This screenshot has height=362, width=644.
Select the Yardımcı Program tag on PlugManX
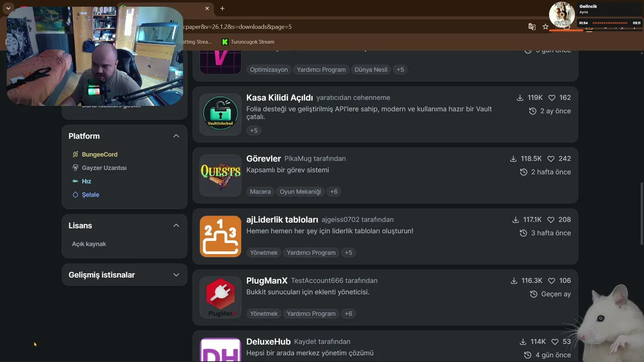click(x=311, y=313)
